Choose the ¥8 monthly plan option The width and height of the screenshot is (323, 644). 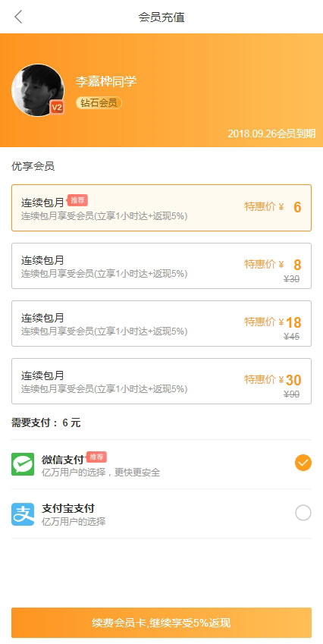[x=161, y=265]
